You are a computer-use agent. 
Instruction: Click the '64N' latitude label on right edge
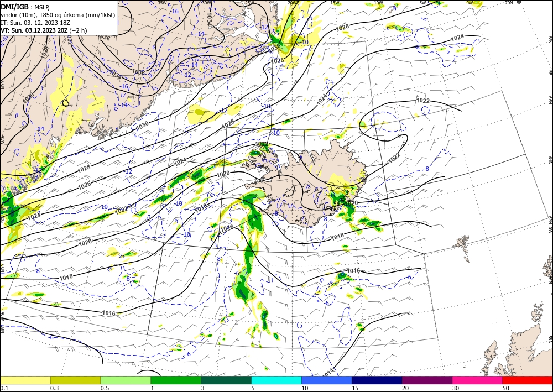[550, 160]
